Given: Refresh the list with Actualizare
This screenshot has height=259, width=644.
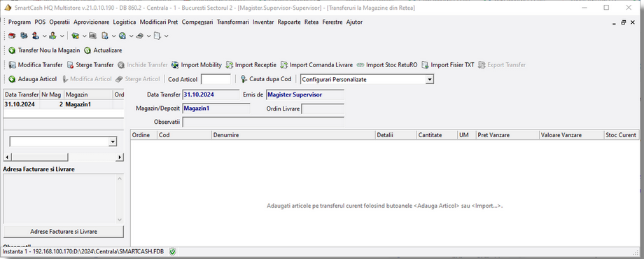Looking at the screenshot, I should (103, 50).
